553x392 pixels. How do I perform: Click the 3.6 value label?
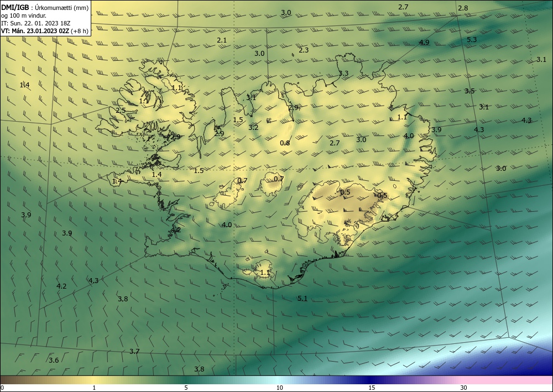(54, 360)
